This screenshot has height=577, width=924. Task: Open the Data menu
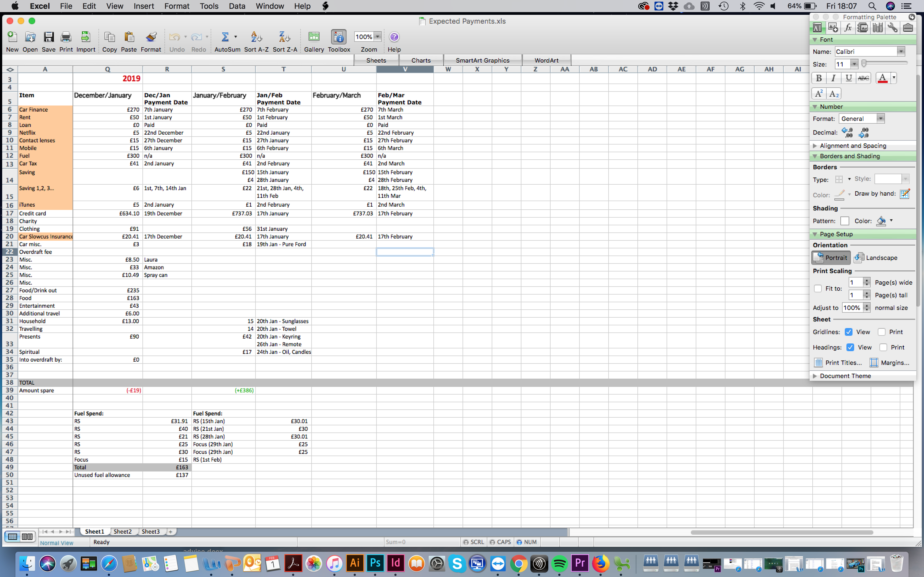click(x=237, y=6)
